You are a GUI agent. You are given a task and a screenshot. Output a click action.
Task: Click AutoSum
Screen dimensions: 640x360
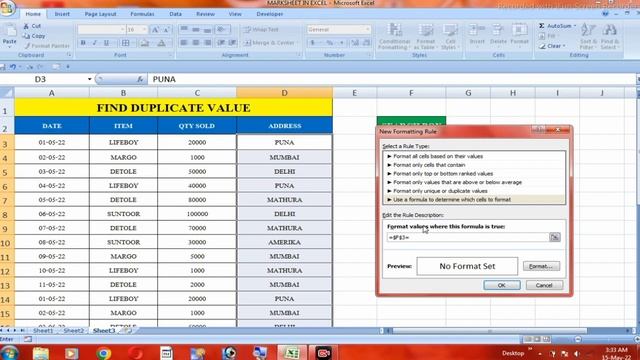(557, 26)
